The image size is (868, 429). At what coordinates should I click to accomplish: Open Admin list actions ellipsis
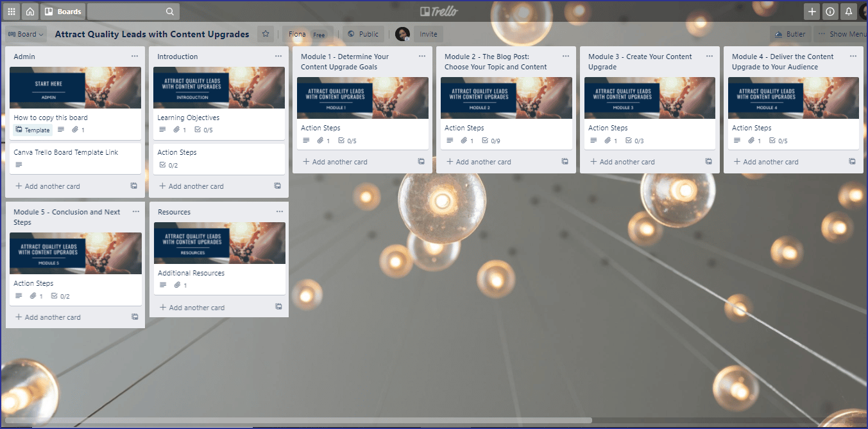(x=135, y=57)
